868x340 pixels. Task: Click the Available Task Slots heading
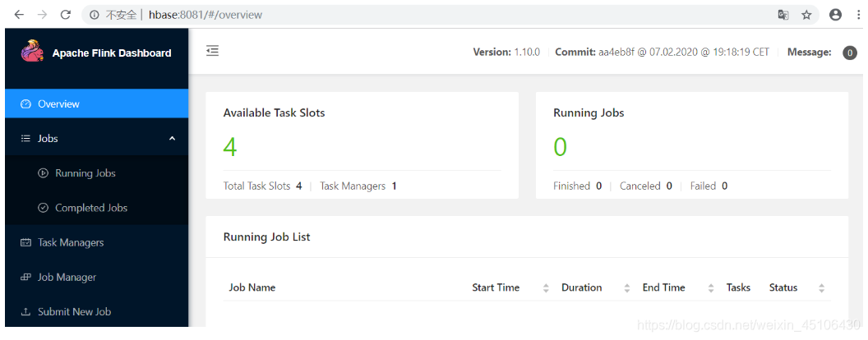274,113
